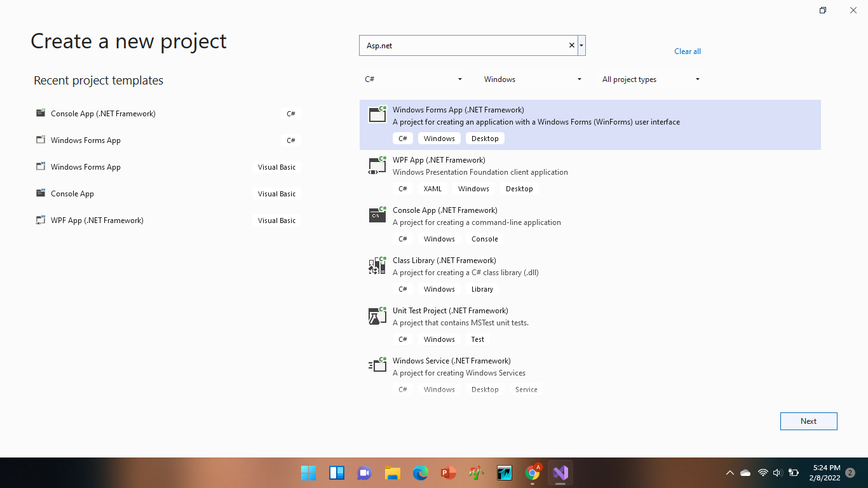Click the recent C# Windows Forms App icon
The width and height of the screenshot is (868, 488).
tap(41, 140)
